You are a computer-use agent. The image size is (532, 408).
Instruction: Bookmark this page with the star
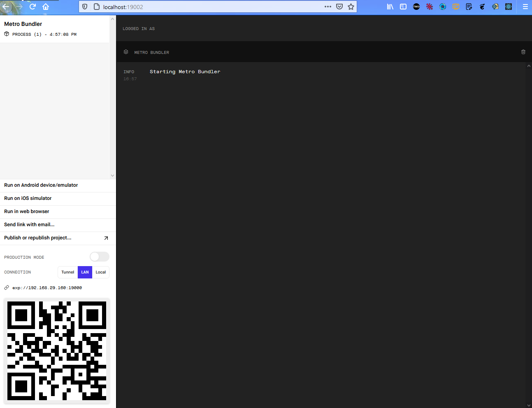click(x=351, y=7)
